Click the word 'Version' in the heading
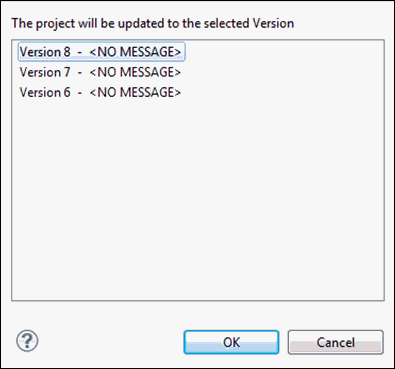This screenshot has height=369, width=395. [x=273, y=23]
